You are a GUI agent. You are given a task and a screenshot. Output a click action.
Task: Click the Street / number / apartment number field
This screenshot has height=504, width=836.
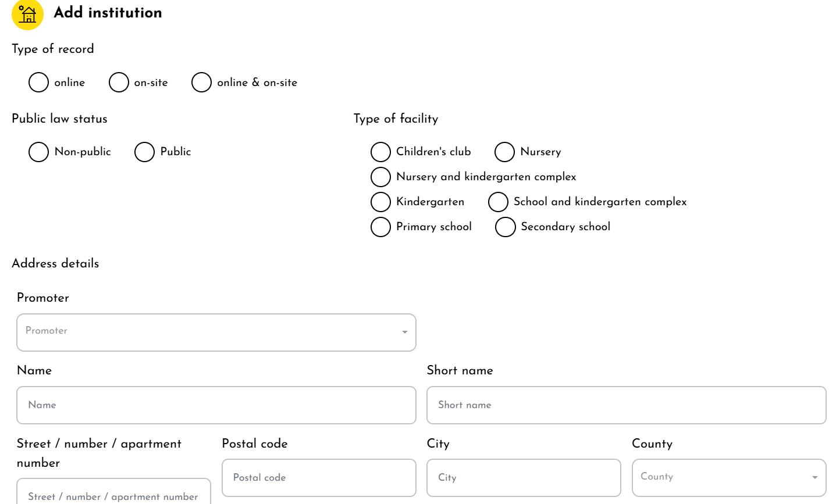[114, 494]
